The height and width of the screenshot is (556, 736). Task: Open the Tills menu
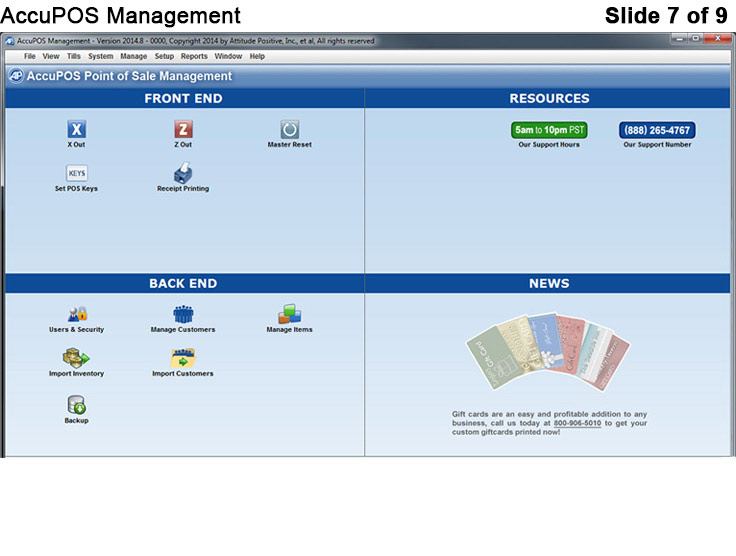pos(73,56)
